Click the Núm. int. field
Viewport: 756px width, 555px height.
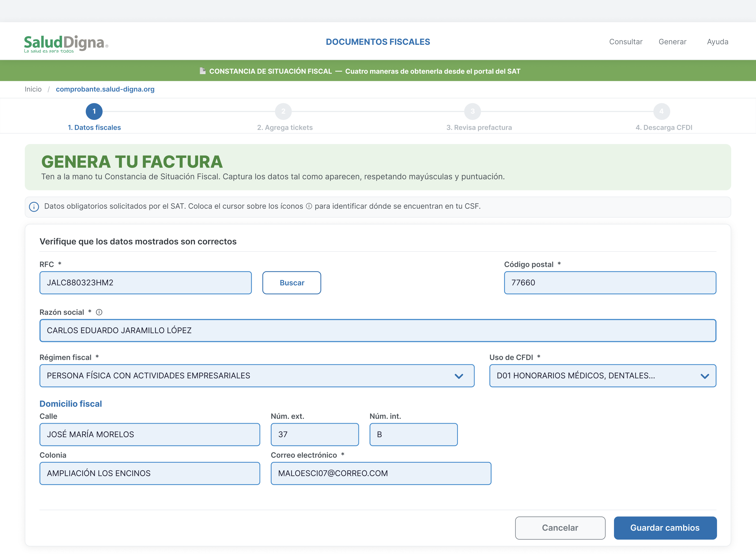pos(414,435)
